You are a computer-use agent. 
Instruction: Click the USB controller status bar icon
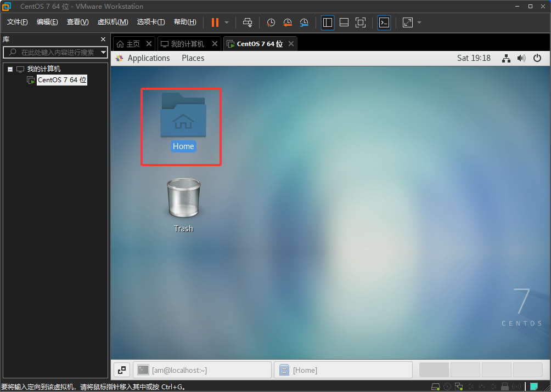pos(505,387)
